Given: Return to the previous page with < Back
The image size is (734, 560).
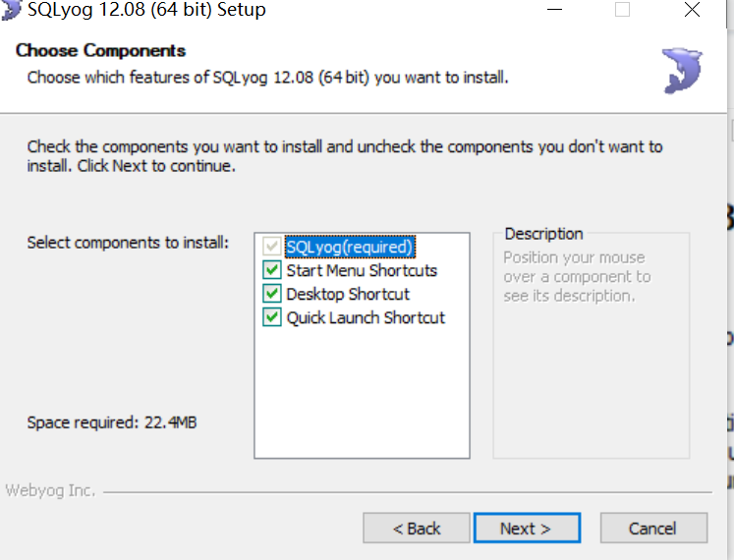Looking at the screenshot, I should pos(417,529).
